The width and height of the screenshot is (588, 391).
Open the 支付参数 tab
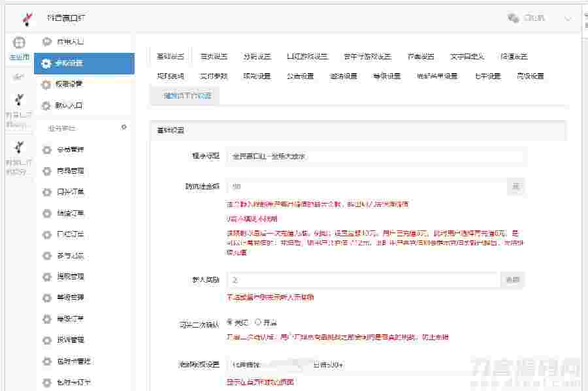click(x=214, y=76)
